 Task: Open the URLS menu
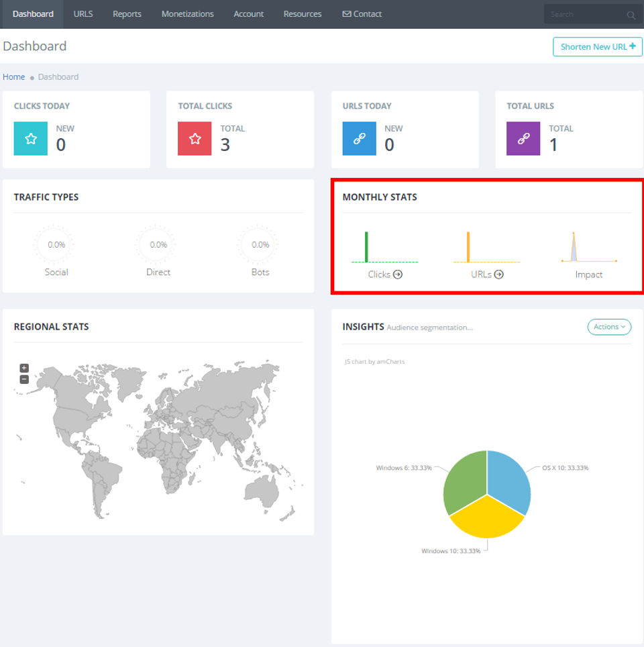pyautogui.click(x=83, y=14)
